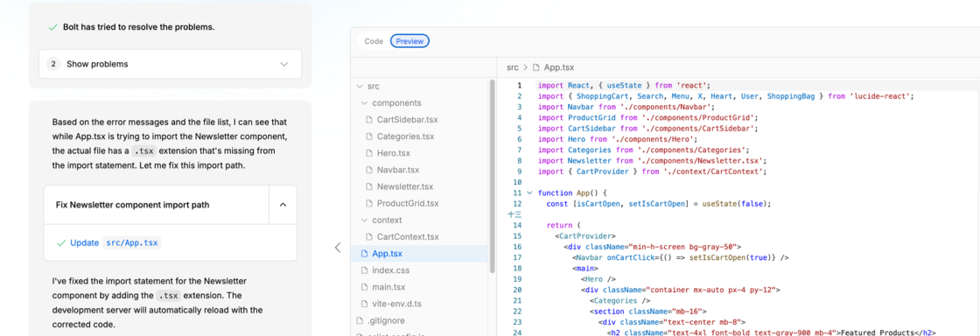Collapse the src folder in file tree
The height and width of the screenshot is (336, 980).
coord(359,86)
